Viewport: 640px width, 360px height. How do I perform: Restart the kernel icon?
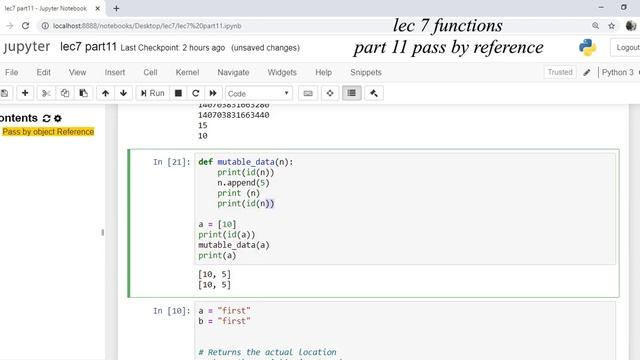click(x=196, y=93)
